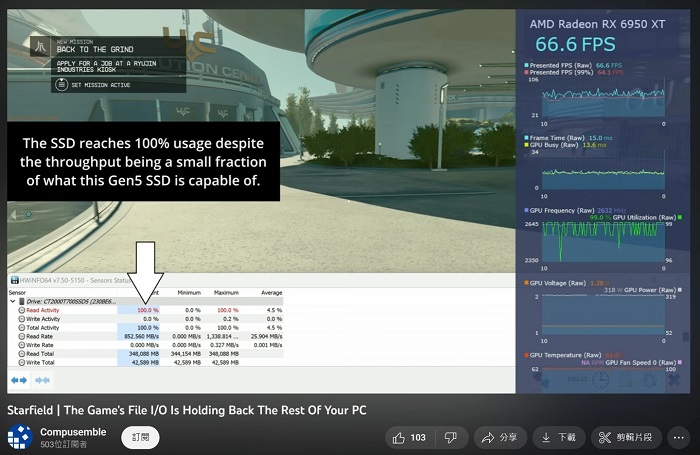
Task: Click the 503位訂閱者 subscriber count
Action: coord(63,445)
